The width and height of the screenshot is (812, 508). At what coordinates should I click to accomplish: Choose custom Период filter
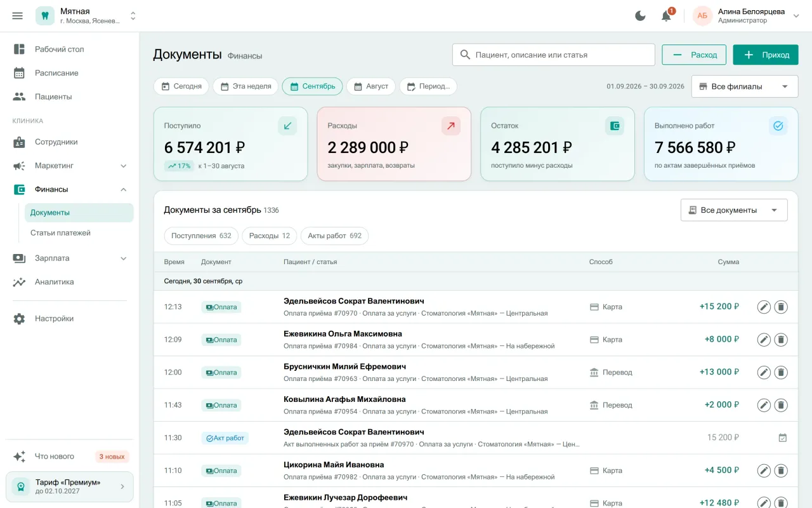428,86
